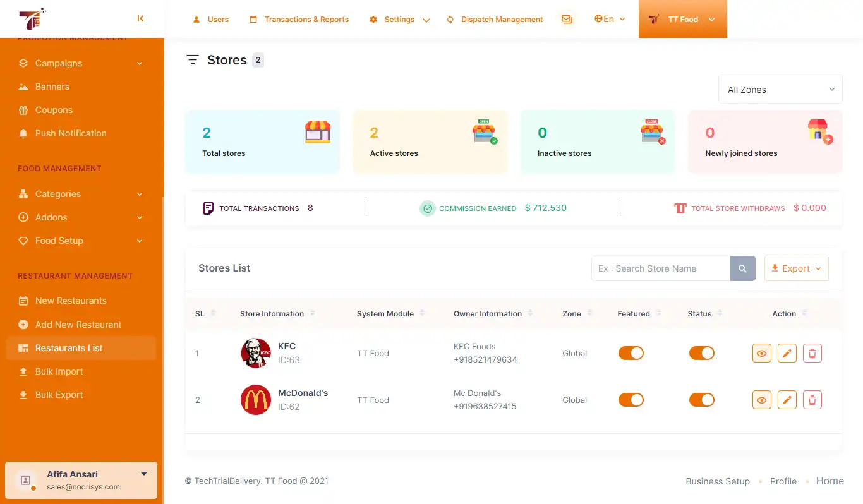Viewport: 863px width, 504px height.
Task: Click the Add New Restaurant item
Action: pyautogui.click(x=79, y=324)
